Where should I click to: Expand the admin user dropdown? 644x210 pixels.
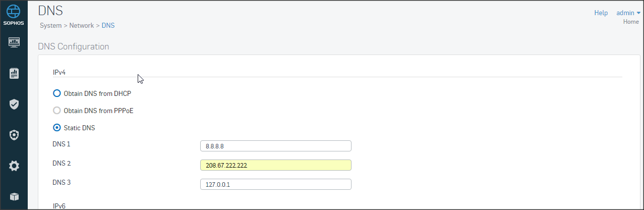(x=628, y=13)
